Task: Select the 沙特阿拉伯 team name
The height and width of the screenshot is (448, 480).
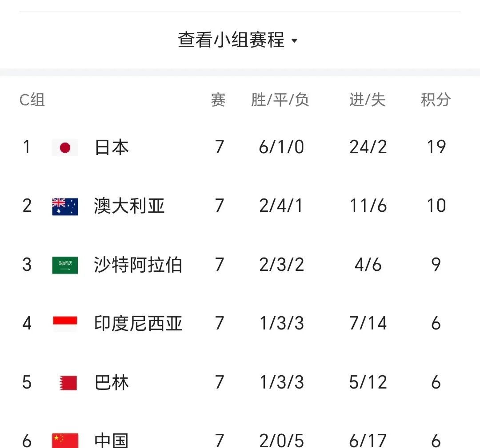Action: point(138,265)
